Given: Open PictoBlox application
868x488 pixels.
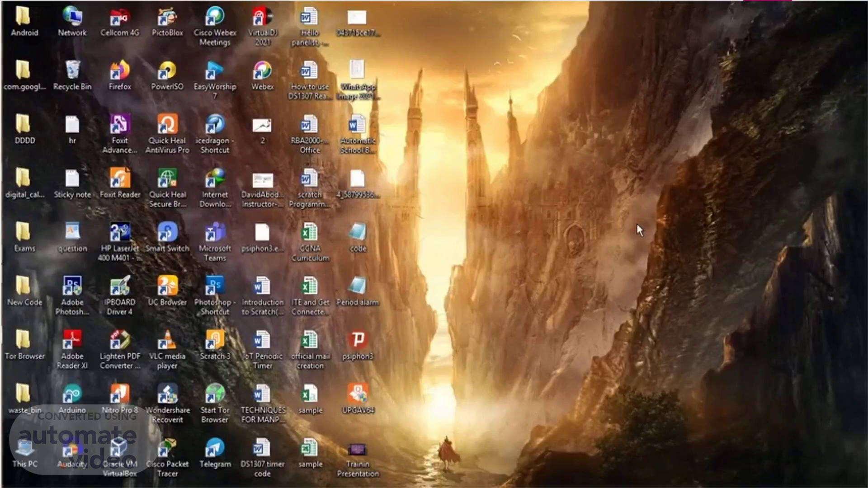Looking at the screenshot, I should coord(167,21).
